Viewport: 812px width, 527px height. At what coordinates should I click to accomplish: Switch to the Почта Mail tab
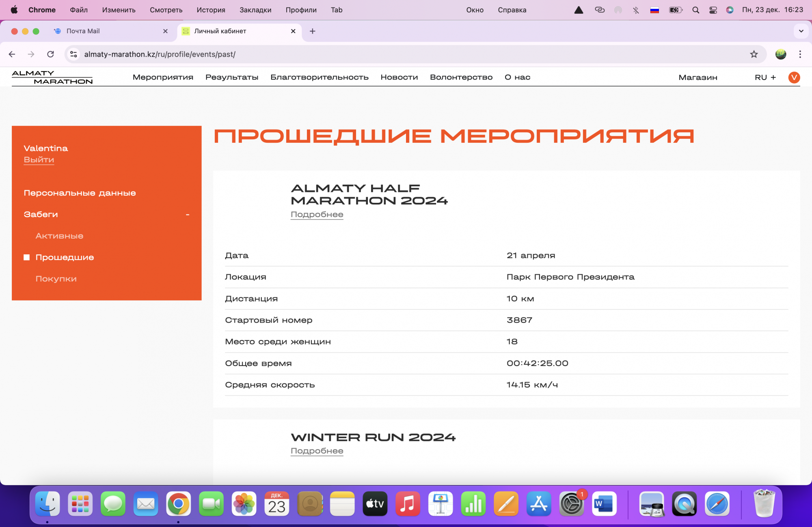pyautogui.click(x=83, y=31)
